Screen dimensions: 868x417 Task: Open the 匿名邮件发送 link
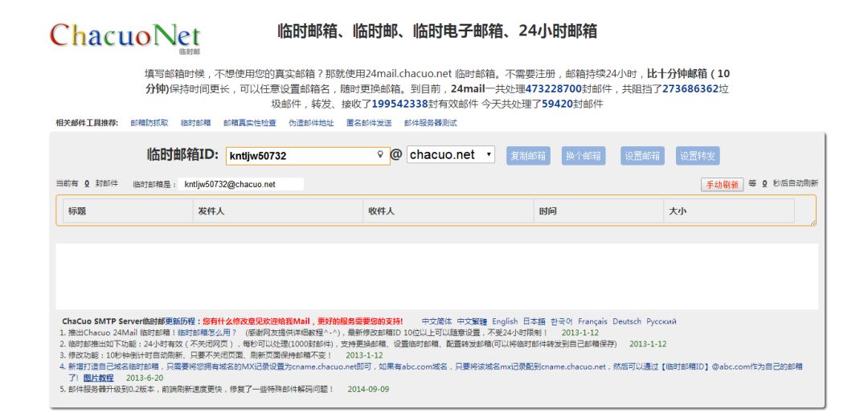[369, 123]
